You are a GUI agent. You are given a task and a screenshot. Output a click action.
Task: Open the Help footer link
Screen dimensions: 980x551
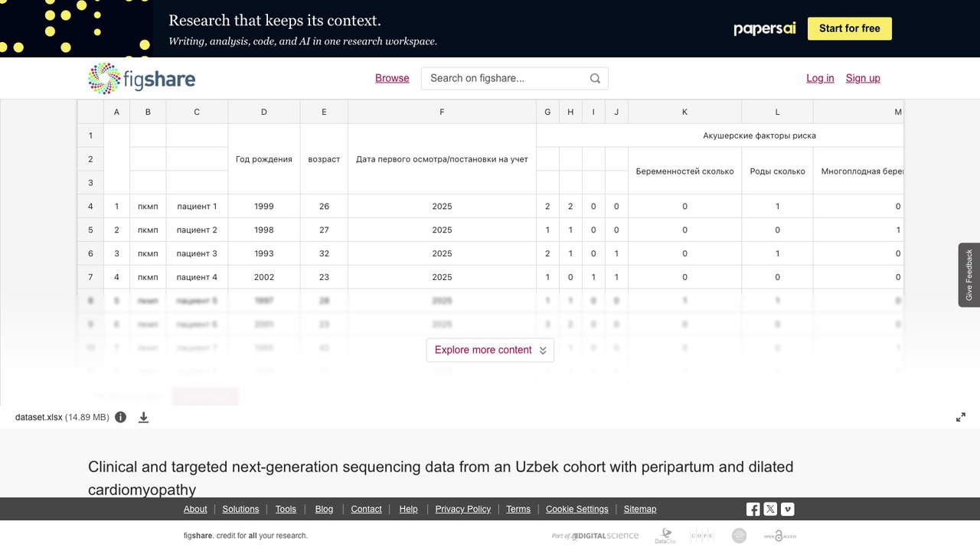(x=408, y=509)
